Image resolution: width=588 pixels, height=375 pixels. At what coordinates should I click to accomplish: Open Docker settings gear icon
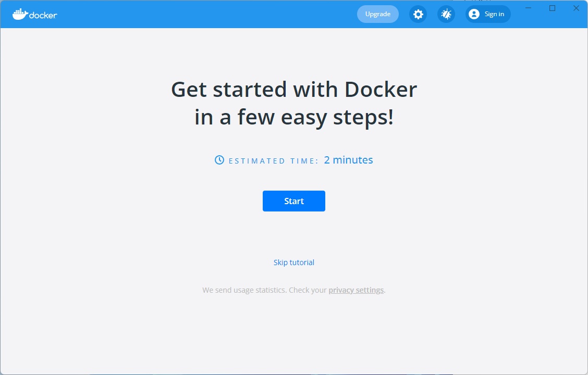[418, 14]
